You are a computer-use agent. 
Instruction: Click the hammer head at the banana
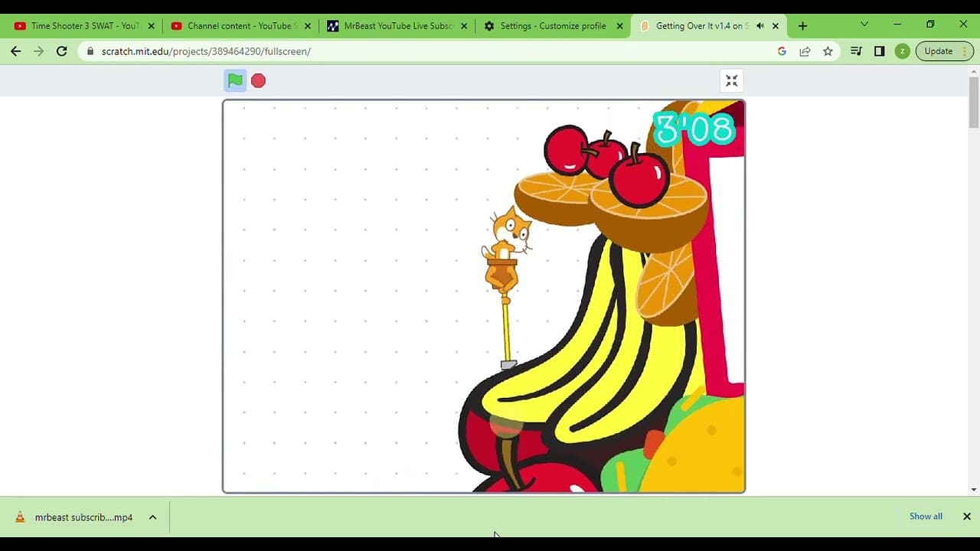[508, 365]
